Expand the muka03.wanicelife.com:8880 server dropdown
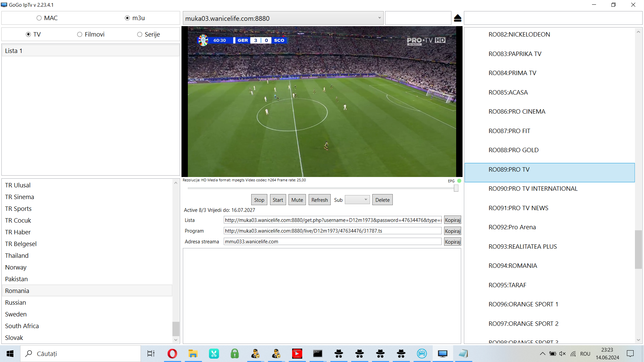Viewport: 644px width, 362px height. (379, 18)
